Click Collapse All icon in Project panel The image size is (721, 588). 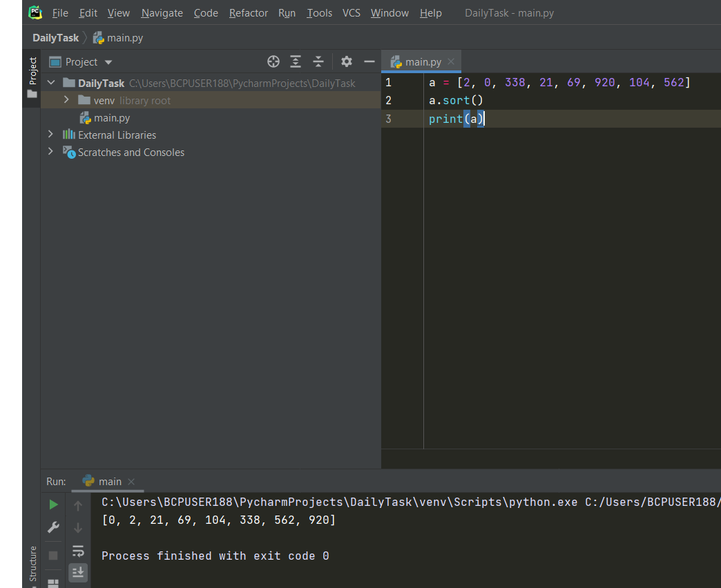[318, 62]
